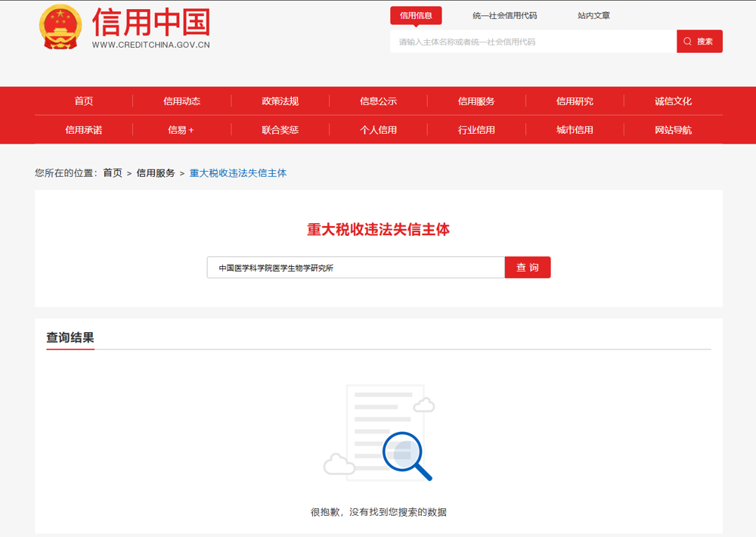The width and height of the screenshot is (756, 537).
Task: Open the 联合奖惩 menu item
Action: pyautogui.click(x=280, y=130)
